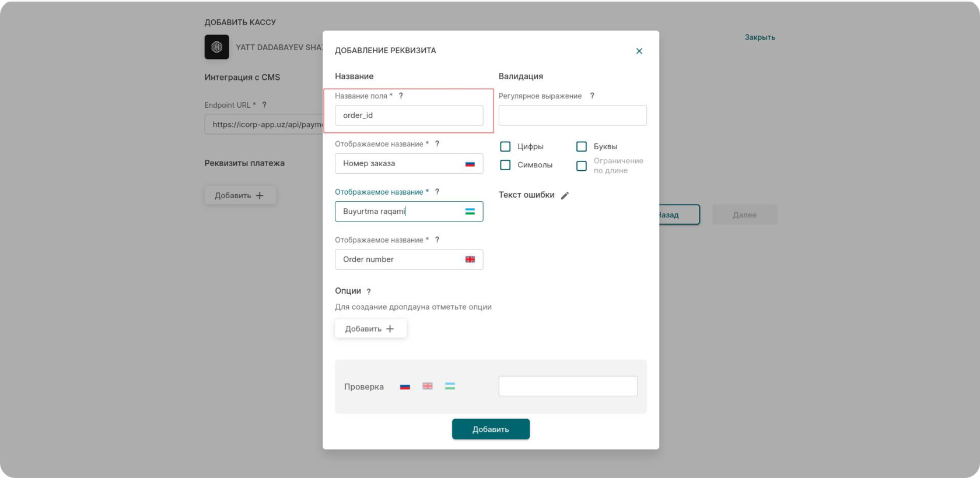This screenshot has height=478, width=980.
Task: Select Uzbek flag in Проверка section
Action: point(450,386)
